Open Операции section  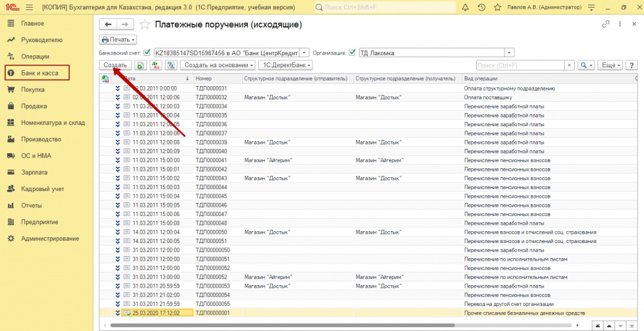coord(35,57)
